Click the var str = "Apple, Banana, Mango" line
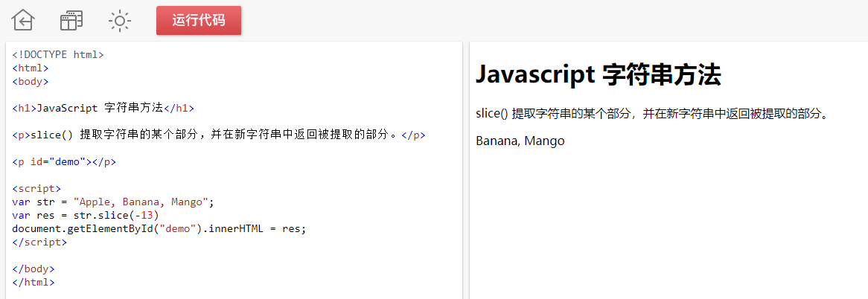 pos(113,202)
